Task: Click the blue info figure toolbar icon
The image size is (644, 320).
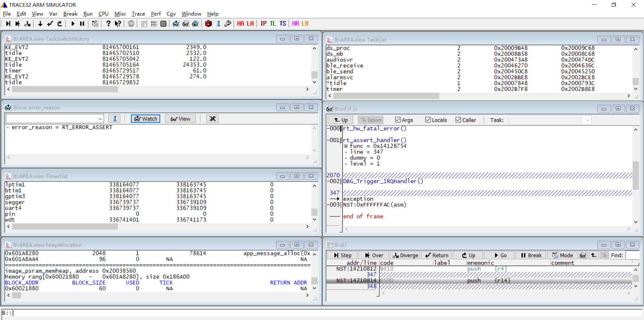Action: [x=218, y=23]
